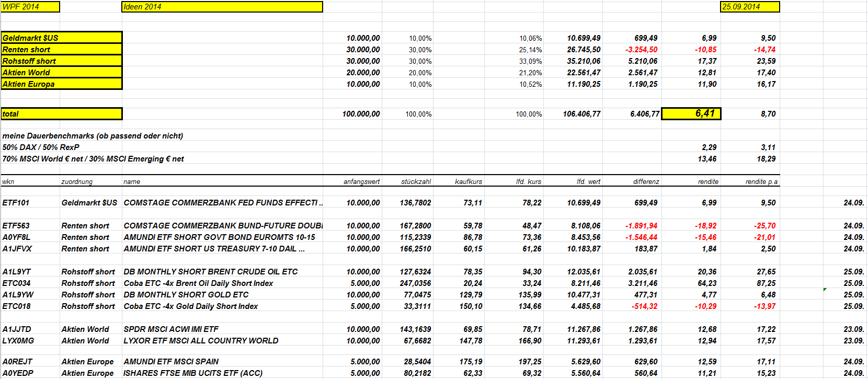Click "AMUNDI ETF SHORT US TREASURY 7-10" name cell

pyautogui.click(x=214, y=249)
